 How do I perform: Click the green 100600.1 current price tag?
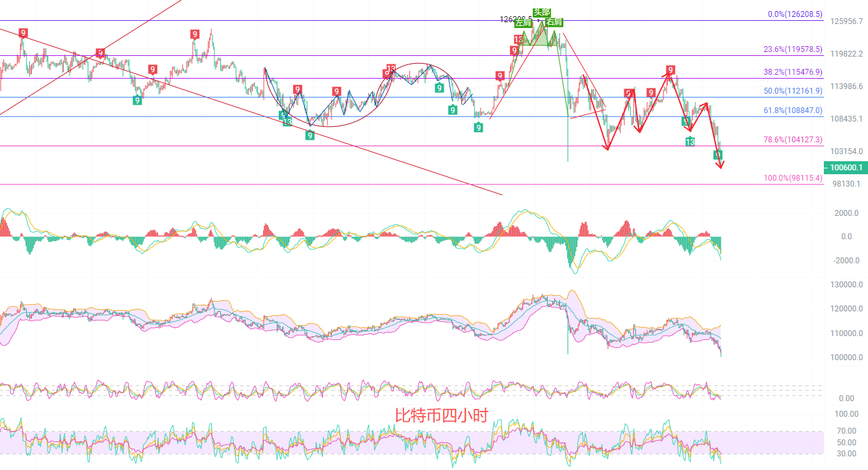pyautogui.click(x=844, y=168)
